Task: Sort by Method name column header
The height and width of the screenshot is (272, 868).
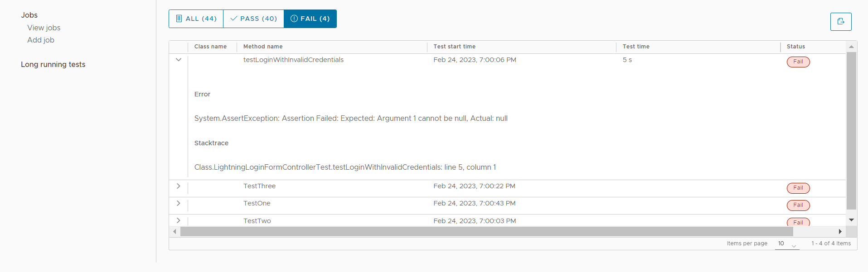Action: tap(263, 47)
